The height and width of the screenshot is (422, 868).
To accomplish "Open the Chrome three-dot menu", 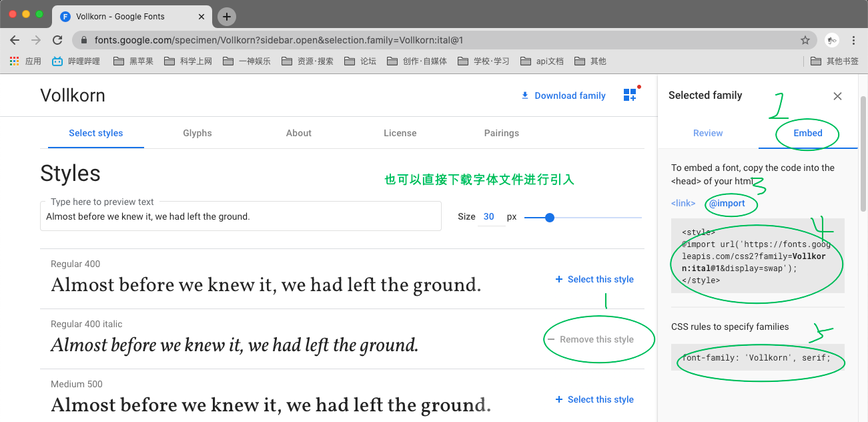I will [x=854, y=40].
